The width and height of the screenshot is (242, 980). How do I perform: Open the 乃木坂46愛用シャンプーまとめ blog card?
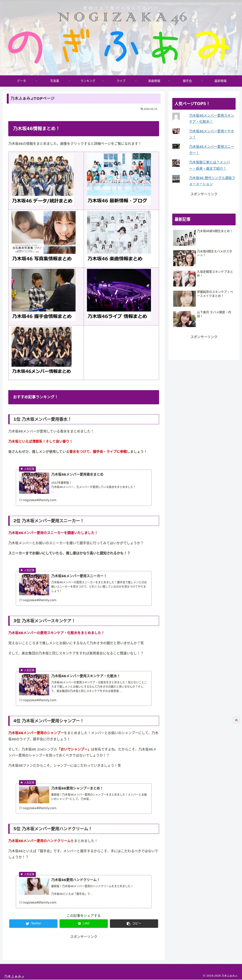point(84,799)
